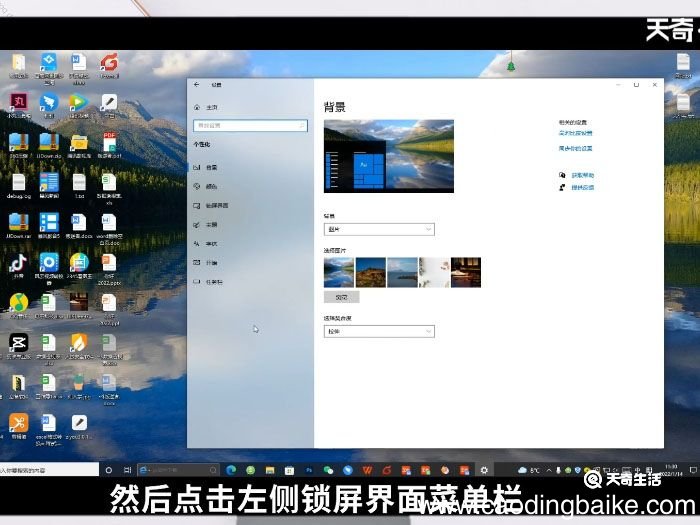Pick the white floral picture thumbnail
The width and height of the screenshot is (700, 525).
(x=434, y=272)
